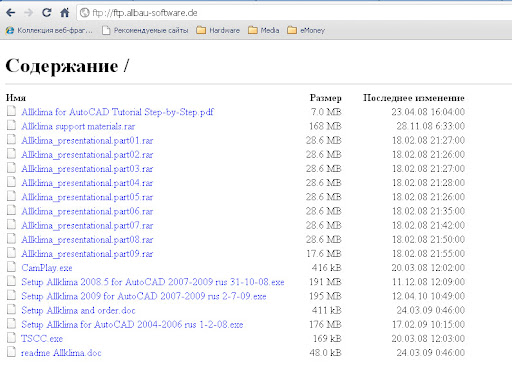This screenshot has width=512, height=367.
Task: Open the Коллекция веб-фрагментов bookmark
Action: 49,30
